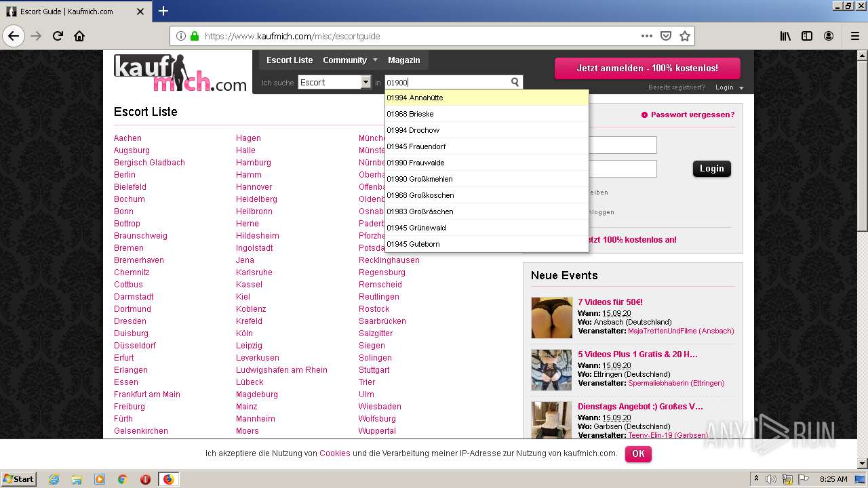Viewport: 868px width, 488px height.
Task: Click the green padlock security icon
Action: pyautogui.click(x=195, y=36)
